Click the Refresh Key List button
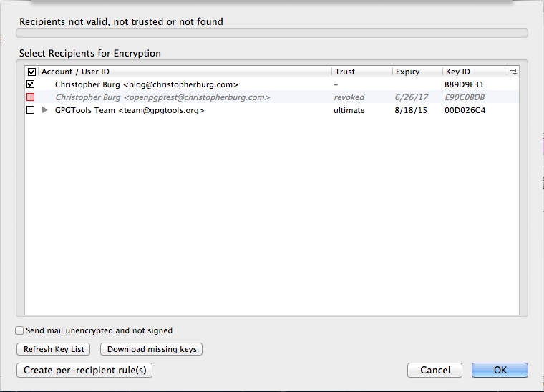This screenshot has height=392, width=544. coord(54,349)
